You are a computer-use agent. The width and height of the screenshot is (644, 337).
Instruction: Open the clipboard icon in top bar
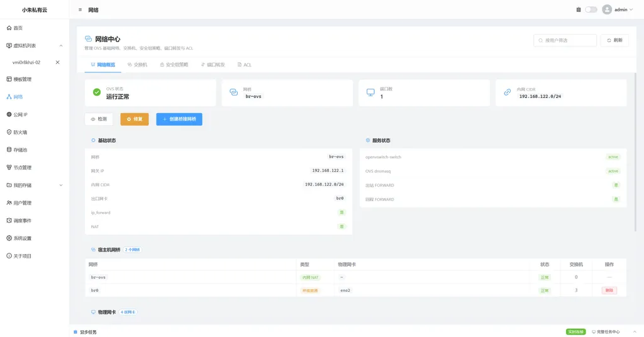[x=579, y=9]
